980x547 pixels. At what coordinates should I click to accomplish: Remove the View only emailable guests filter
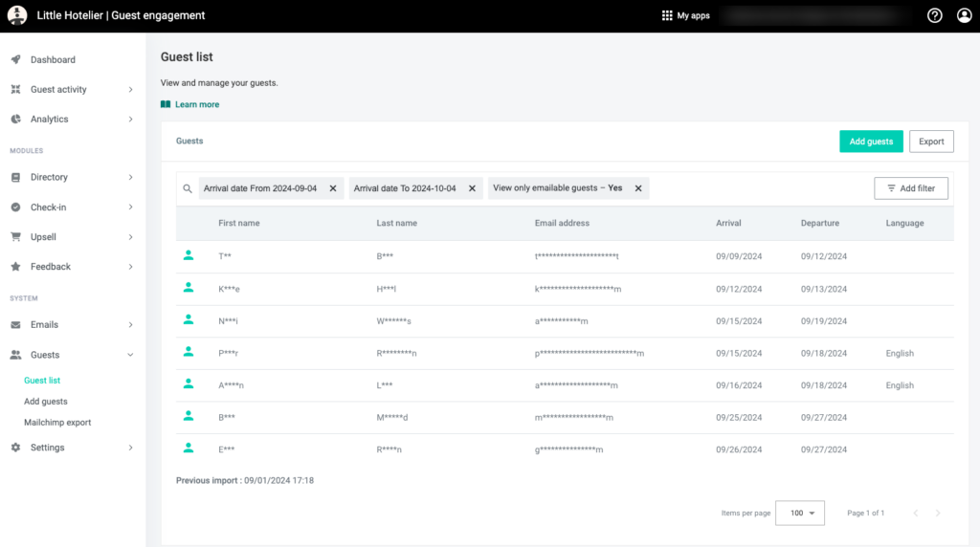638,188
